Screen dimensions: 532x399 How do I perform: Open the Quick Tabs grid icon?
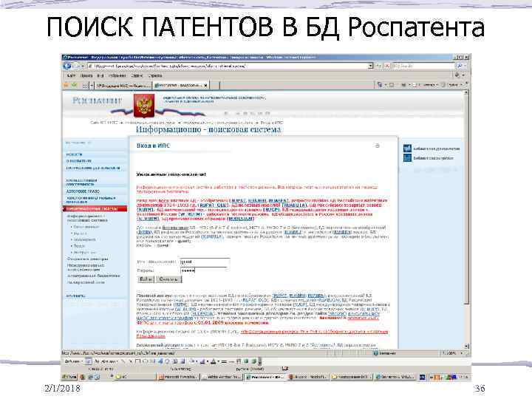click(86, 85)
